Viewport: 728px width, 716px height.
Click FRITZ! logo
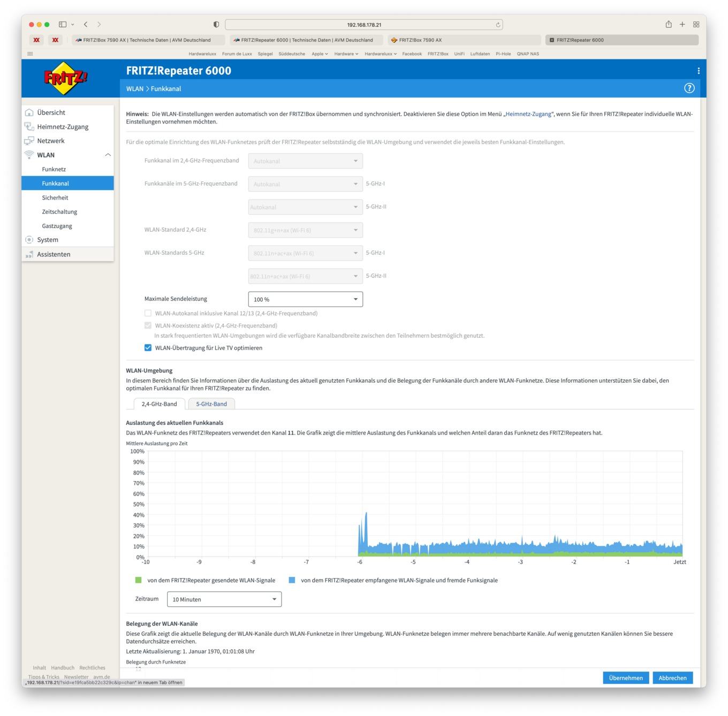pyautogui.click(x=65, y=79)
